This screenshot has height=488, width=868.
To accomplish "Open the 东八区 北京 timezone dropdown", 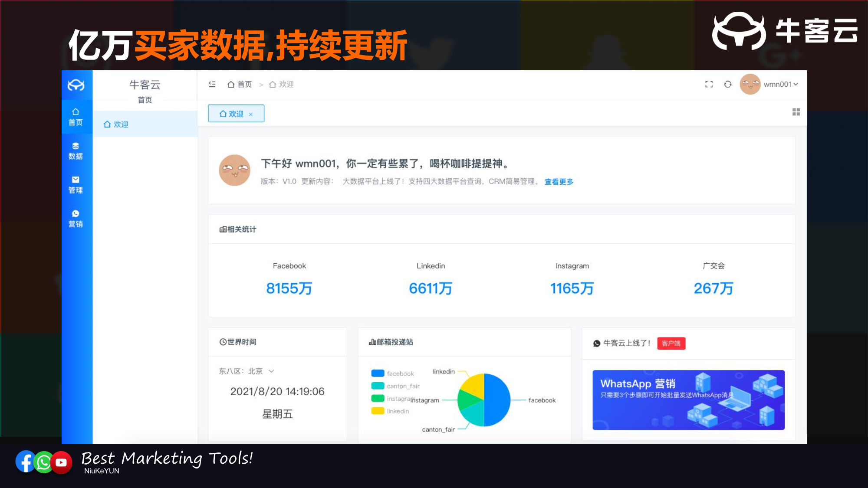I will tap(247, 371).
